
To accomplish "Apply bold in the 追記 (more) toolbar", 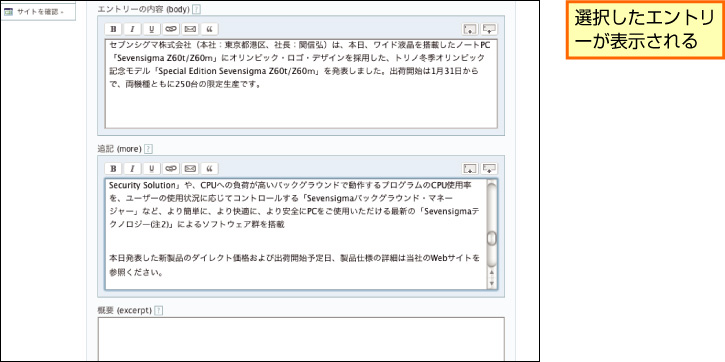I will [113, 168].
